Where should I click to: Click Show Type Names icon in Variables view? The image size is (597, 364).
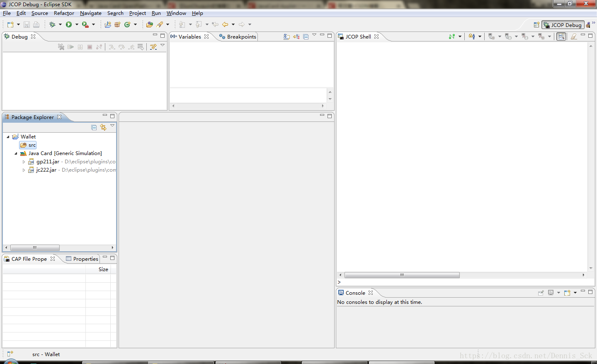pos(286,36)
